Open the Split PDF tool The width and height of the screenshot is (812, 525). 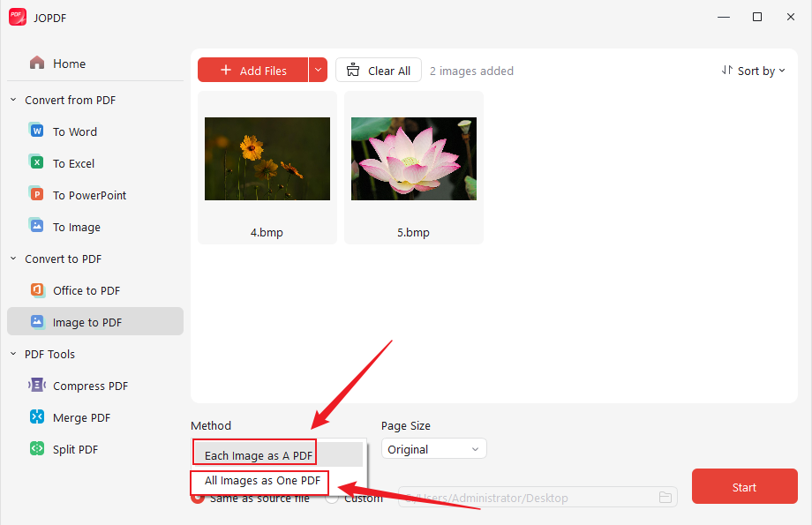[78, 448]
